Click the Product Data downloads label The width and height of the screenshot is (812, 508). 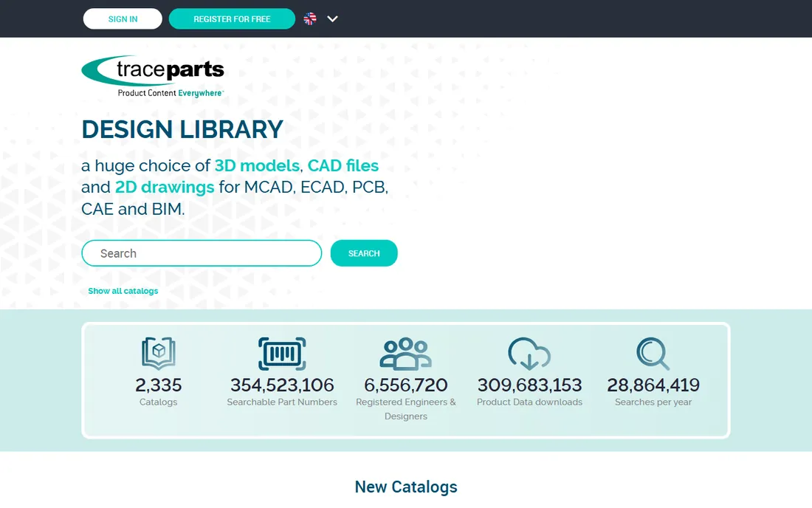530,402
